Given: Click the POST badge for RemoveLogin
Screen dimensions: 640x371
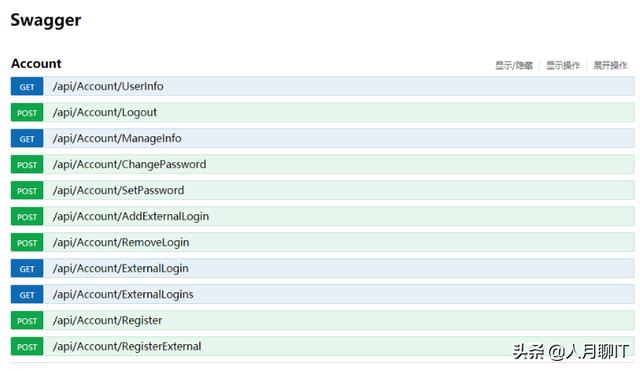Looking at the screenshot, I should pyautogui.click(x=27, y=243).
